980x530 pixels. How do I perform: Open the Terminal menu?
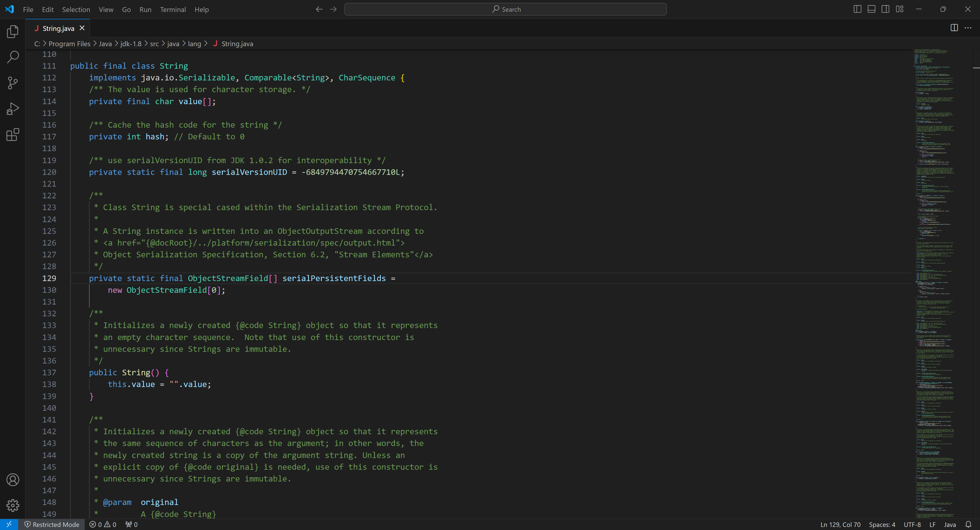pos(173,9)
